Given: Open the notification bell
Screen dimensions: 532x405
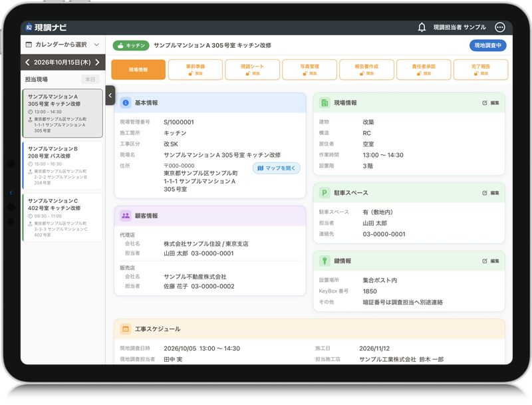Looking at the screenshot, I should [422, 27].
